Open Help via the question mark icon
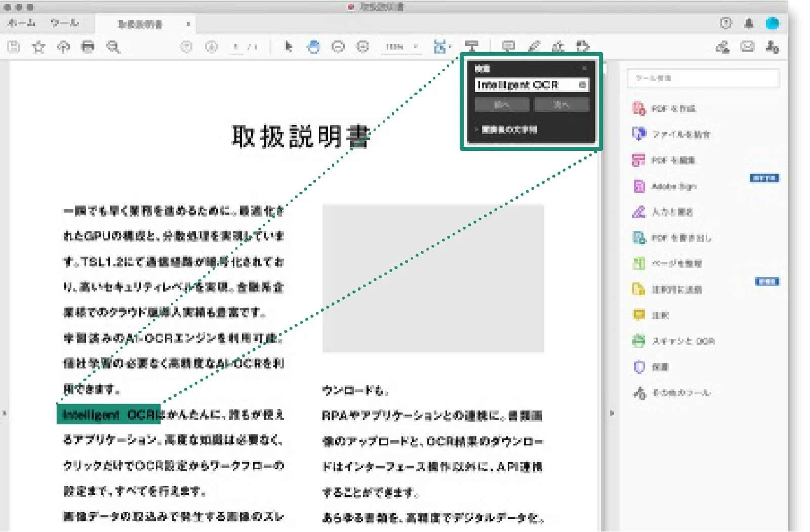The width and height of the screenshot is (810, 532). (726, 23)
